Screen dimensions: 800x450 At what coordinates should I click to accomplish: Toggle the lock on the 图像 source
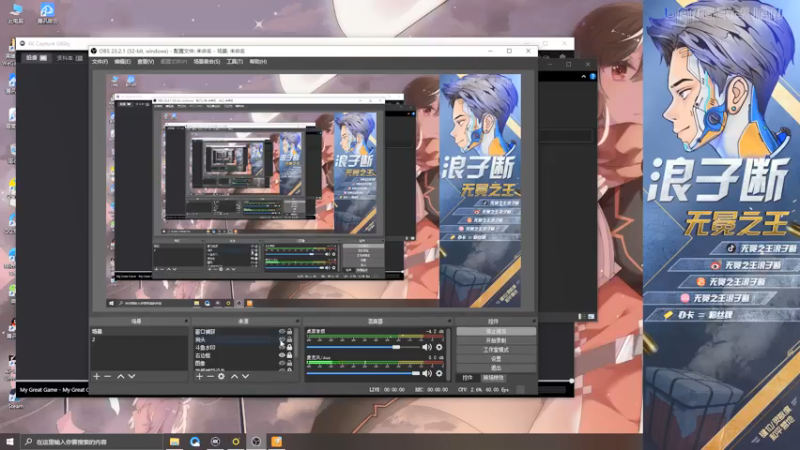[x=289, y=363]
